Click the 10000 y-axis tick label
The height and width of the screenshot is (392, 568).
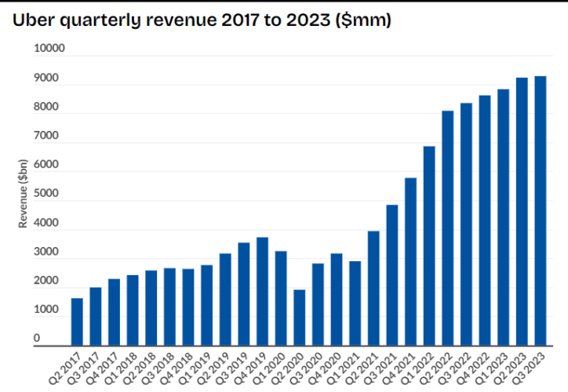tap(49, 48)
